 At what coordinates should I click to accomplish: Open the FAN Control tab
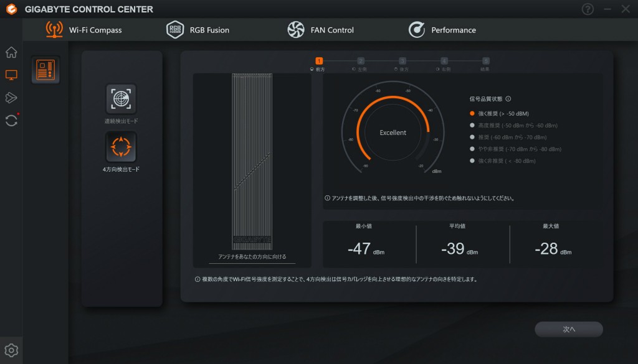coord(321,30)
